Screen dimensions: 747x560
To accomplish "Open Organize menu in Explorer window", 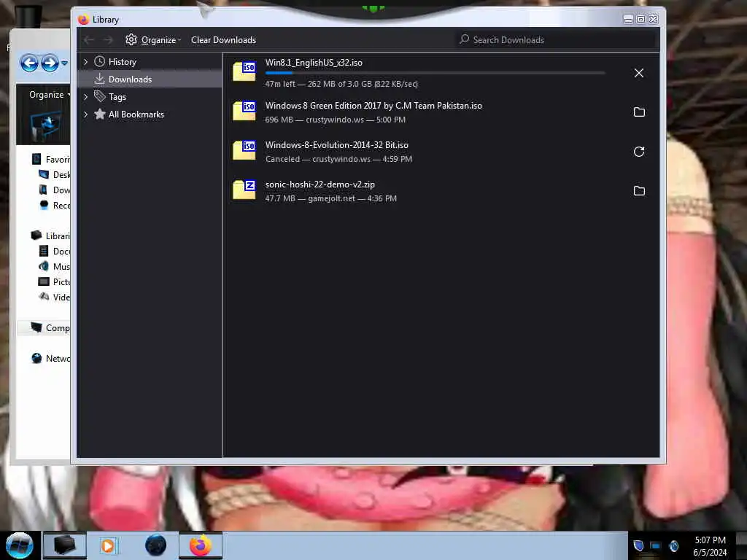I will click(x=49, y=94).
